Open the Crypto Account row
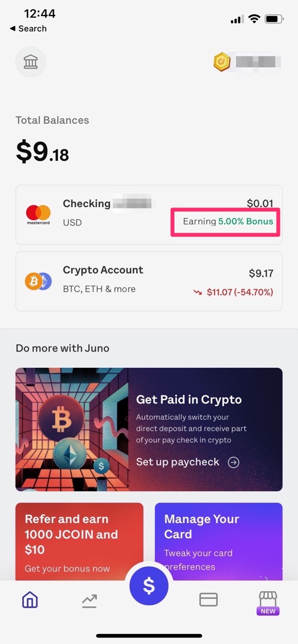This screenshot has width=298, height=644. point(149,281)
